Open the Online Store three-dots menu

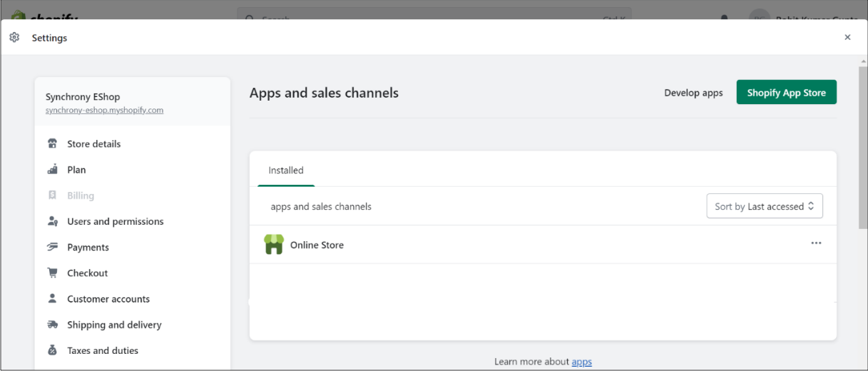tap(816, 243)
